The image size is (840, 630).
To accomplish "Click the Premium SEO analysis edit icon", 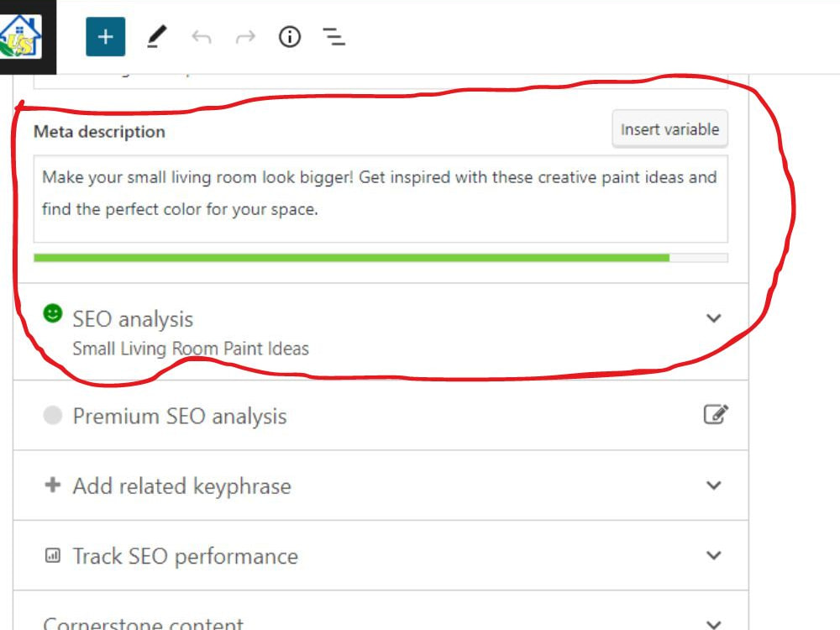I will [x=715, y=415].
